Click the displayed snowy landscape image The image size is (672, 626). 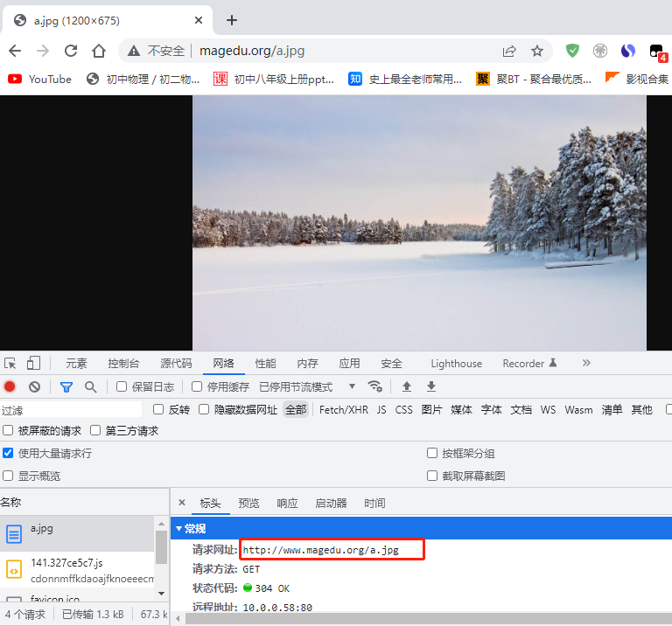(x=419, y=223)
